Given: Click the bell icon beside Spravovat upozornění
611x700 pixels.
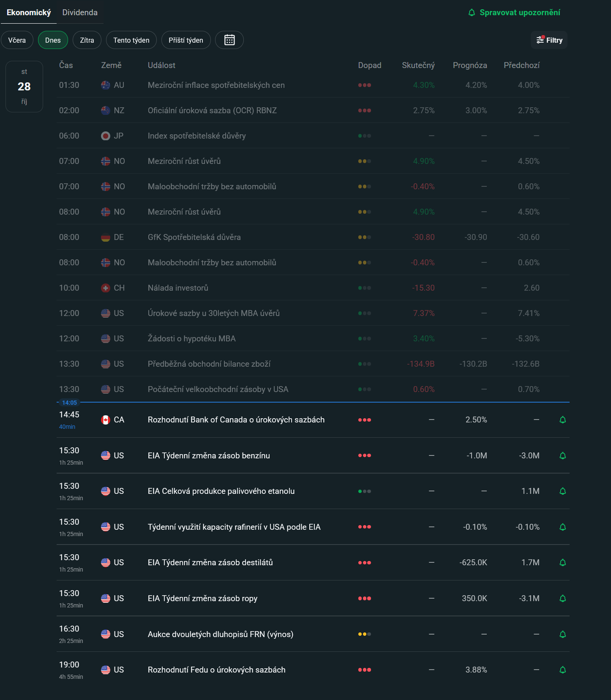Looking at the screenshot, I should tap(472, 13).
